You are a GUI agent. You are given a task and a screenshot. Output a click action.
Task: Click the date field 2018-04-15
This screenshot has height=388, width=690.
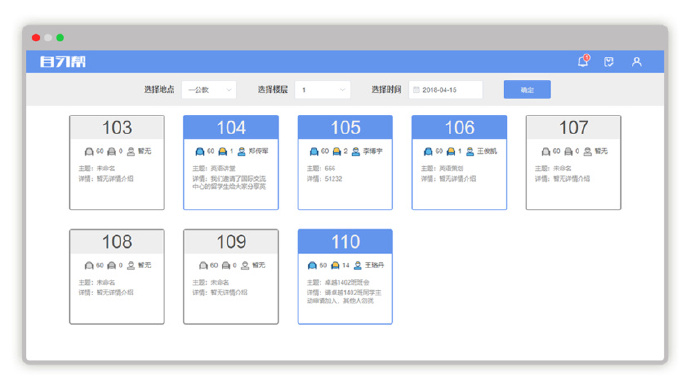click(x=446, y=90)
